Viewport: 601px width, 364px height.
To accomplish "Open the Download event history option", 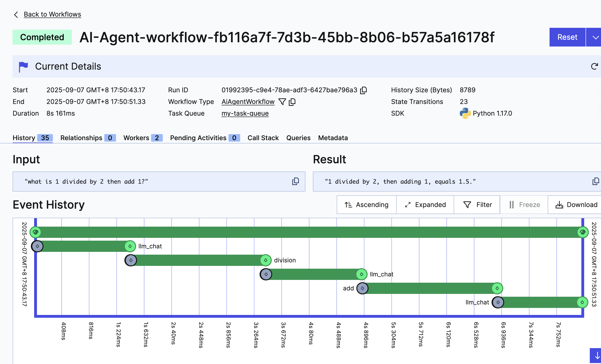I will [576, 205].
